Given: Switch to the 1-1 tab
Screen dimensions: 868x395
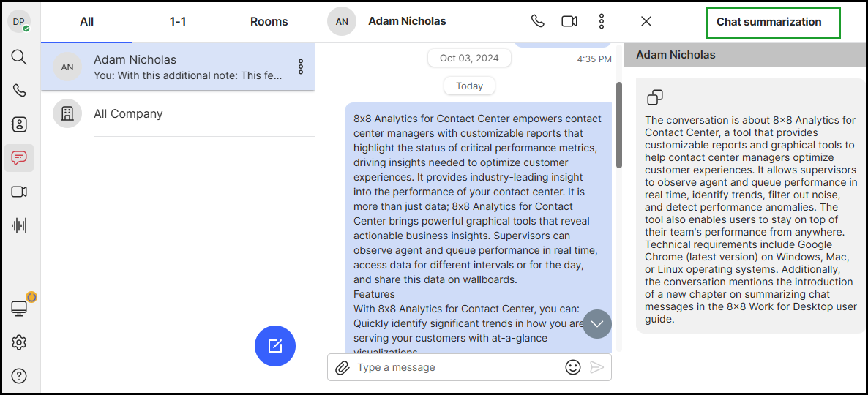Looking at the screenshot, I should (178, 21).
